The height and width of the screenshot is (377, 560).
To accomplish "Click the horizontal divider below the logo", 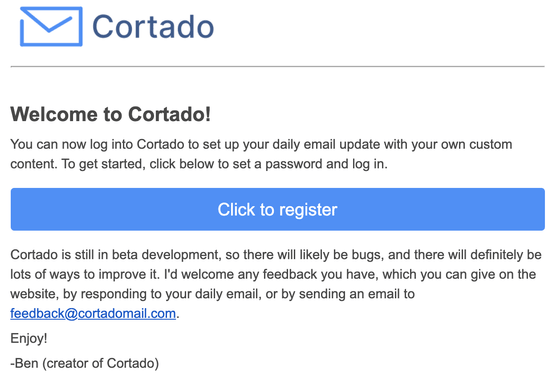I will (278, 66).
